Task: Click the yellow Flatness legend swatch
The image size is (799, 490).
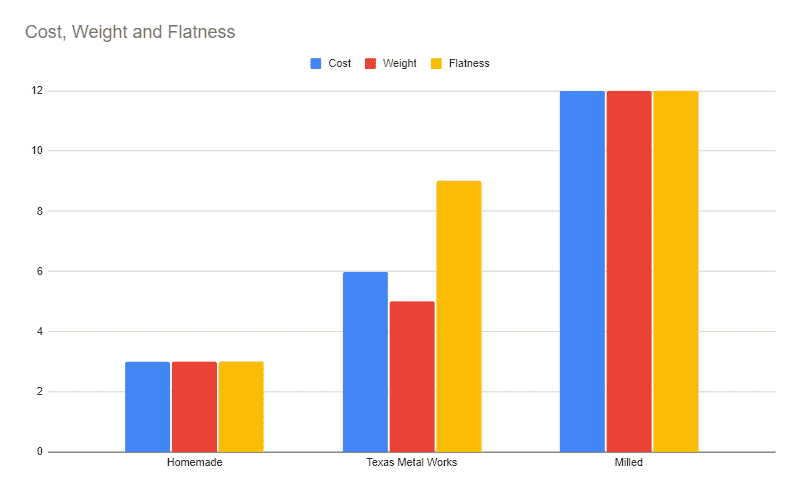Action: [436, 63]
